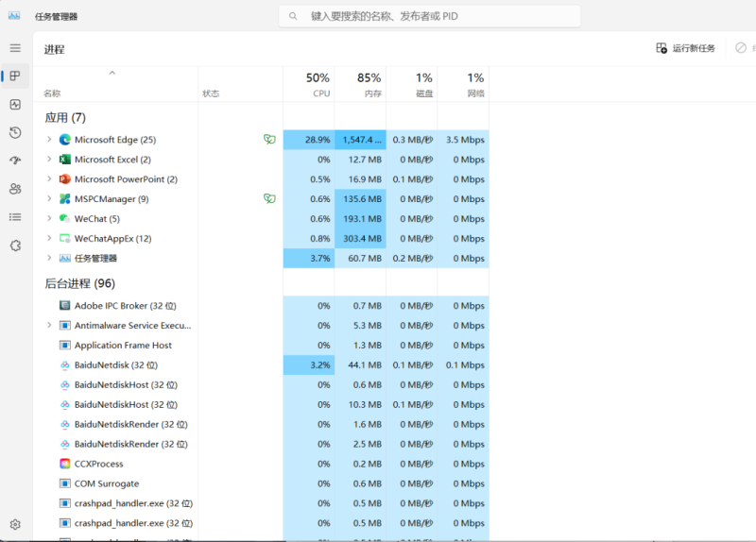Screen dimensions: 756x542
Task: Click Edge network value 3.5 Mbps
Action: click(x=465, y=140)
